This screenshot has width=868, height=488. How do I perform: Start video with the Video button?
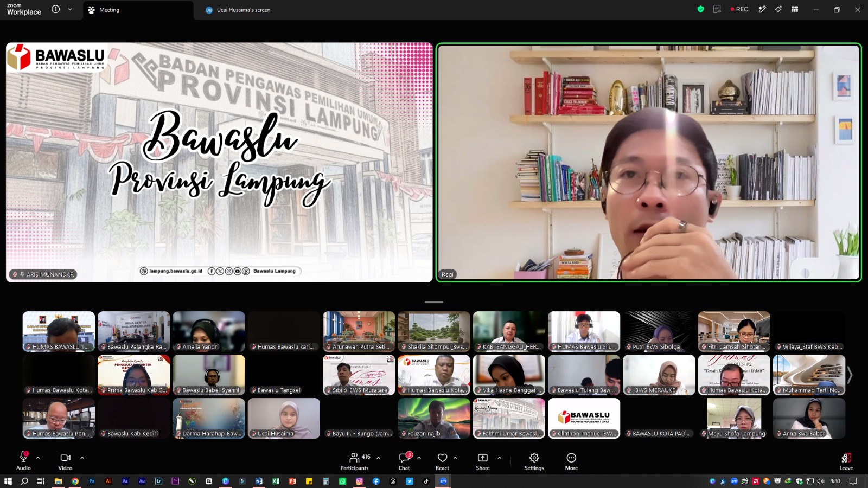tap(65, 461)
